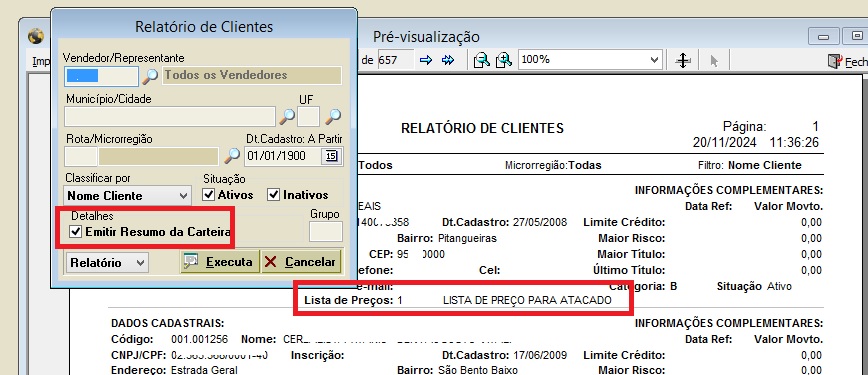Search UF with magnifier icon
Image resolution: width=868 pixels, height=375 pixels.
point(333,116)
